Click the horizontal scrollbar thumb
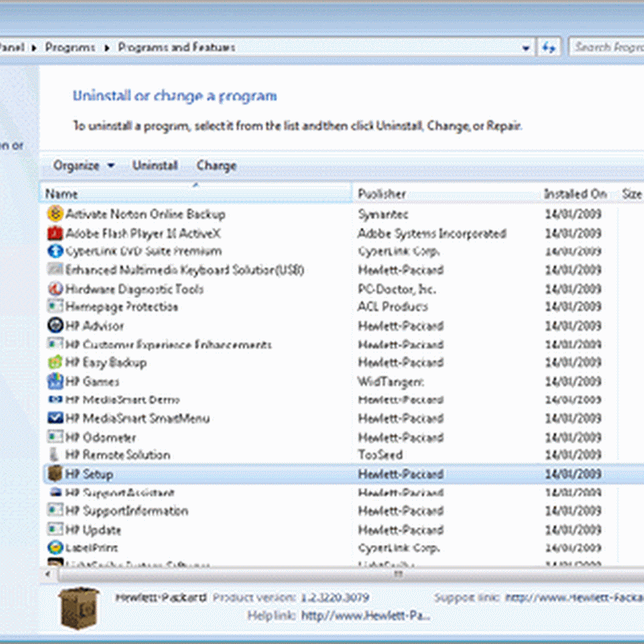The image size is (644, 644). click(398, 574)
